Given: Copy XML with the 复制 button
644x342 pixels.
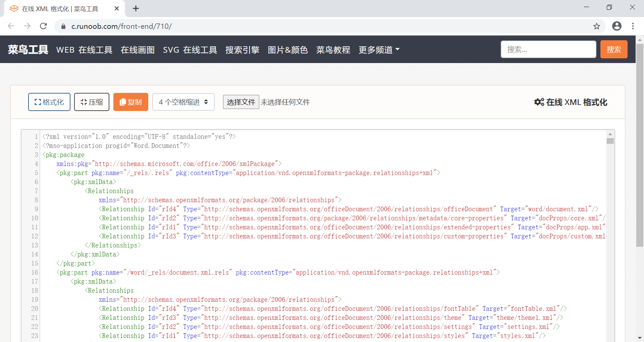Looking at the screenshot, I should 131,102.
